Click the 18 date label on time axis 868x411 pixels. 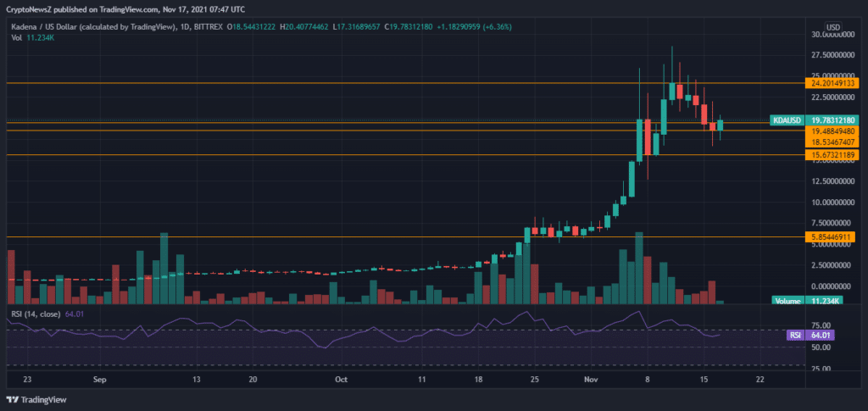(x=479, y=380)
